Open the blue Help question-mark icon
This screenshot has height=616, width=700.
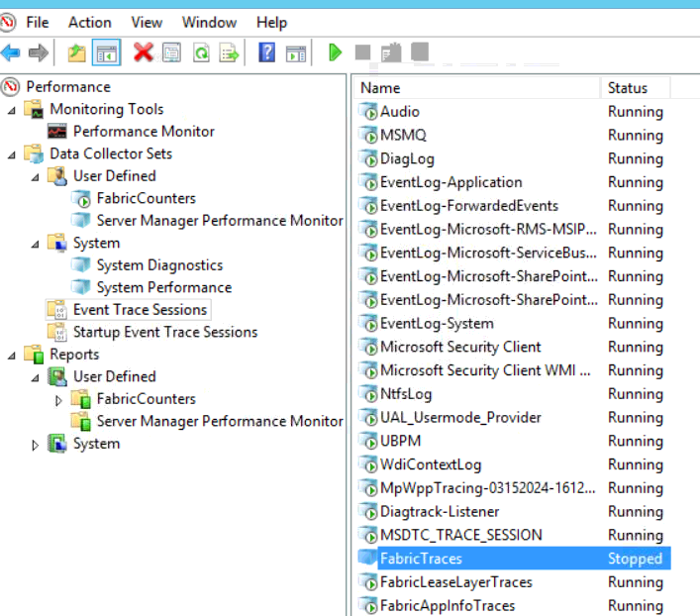tap(267, 52)
